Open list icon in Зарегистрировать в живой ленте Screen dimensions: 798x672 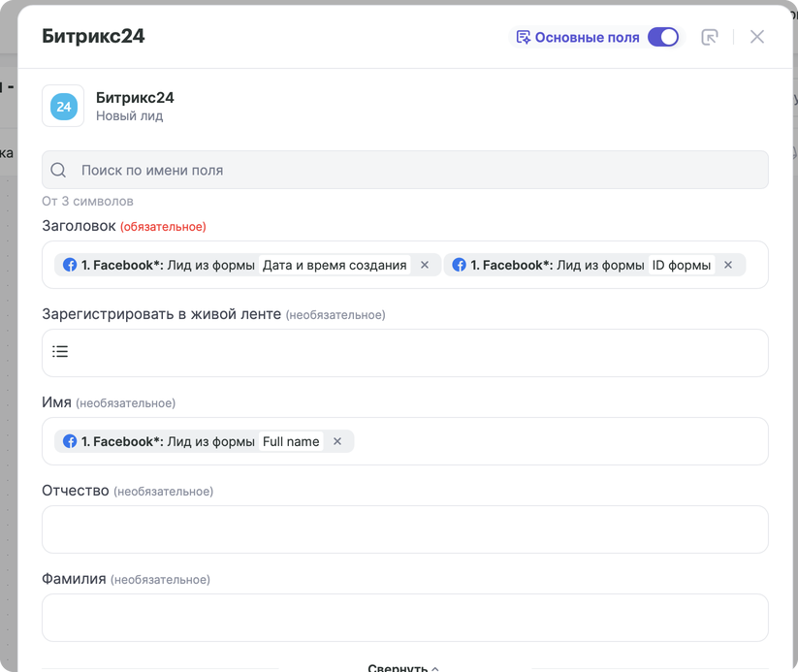coord(60,351)
